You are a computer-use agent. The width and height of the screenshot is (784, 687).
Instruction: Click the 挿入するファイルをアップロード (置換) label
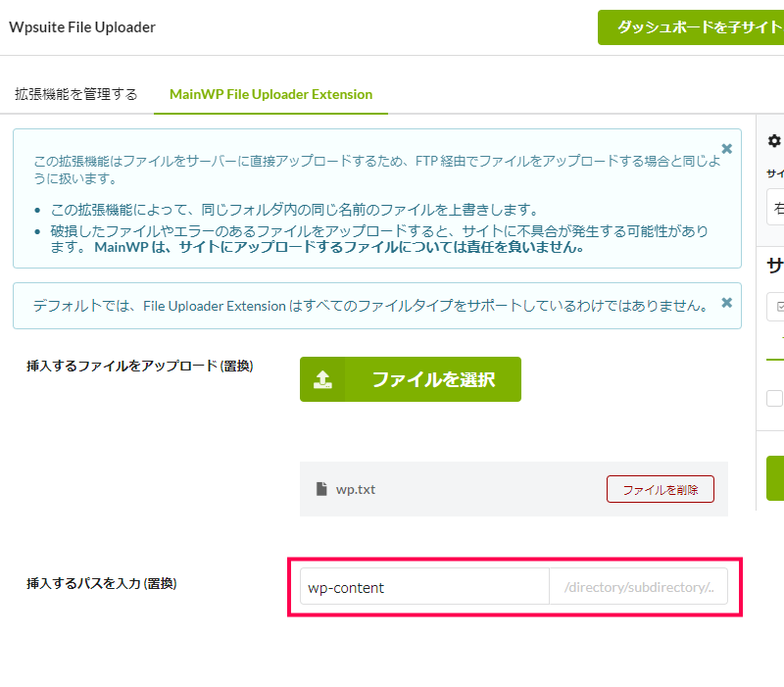click(140, 366)
